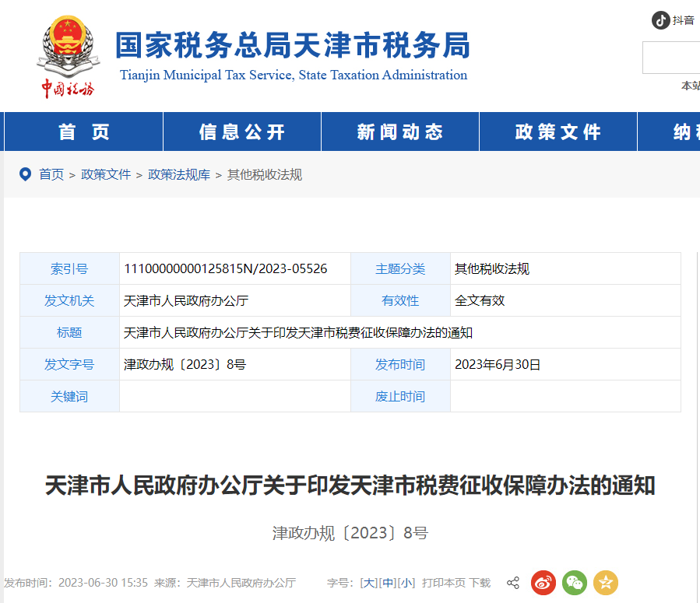This screenshot has height=603, width=700.
Task: Share page via the Weibo icon
Action: [543, 582]
